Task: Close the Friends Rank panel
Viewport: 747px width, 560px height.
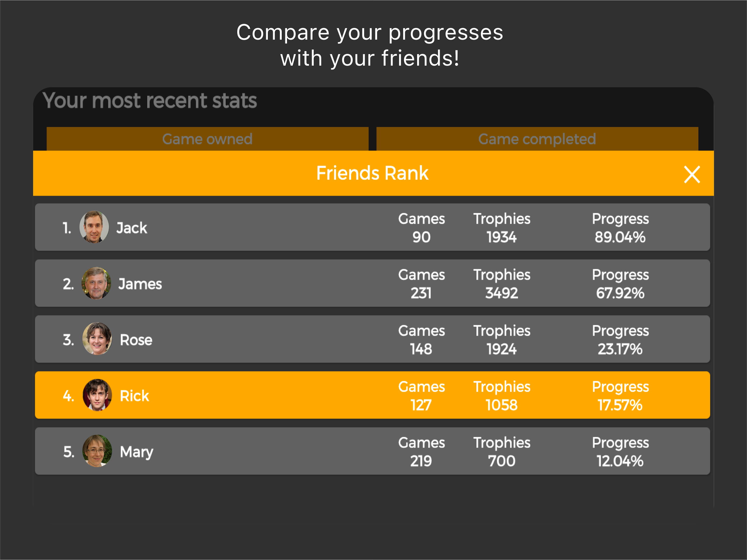Action: (691, 174)
